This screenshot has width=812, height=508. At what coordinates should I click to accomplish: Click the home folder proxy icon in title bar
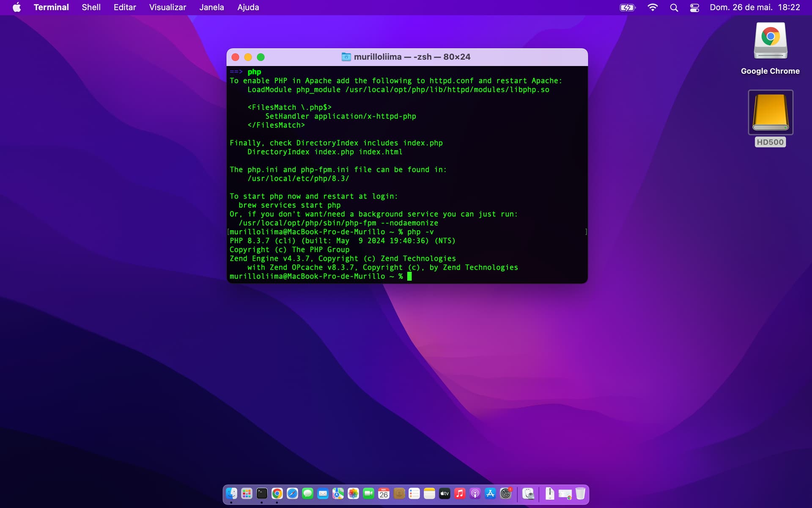pos(346,57)
